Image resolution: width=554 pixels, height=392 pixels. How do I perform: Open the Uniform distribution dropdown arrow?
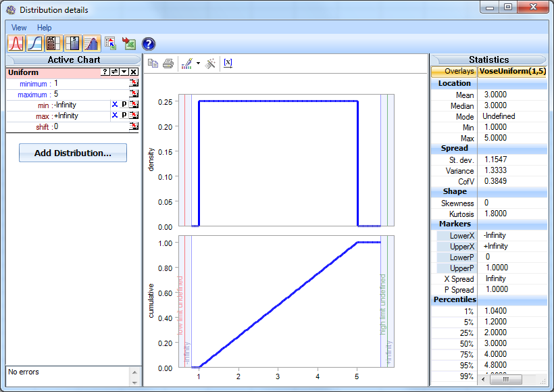(x=123, y=72)
